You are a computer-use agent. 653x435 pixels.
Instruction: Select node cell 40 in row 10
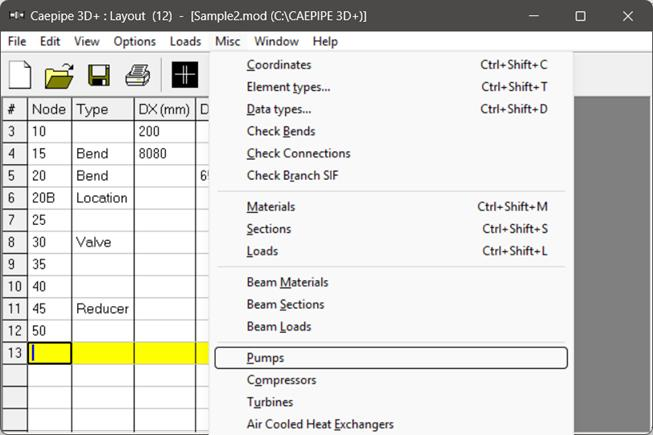(x=50, y=286)
